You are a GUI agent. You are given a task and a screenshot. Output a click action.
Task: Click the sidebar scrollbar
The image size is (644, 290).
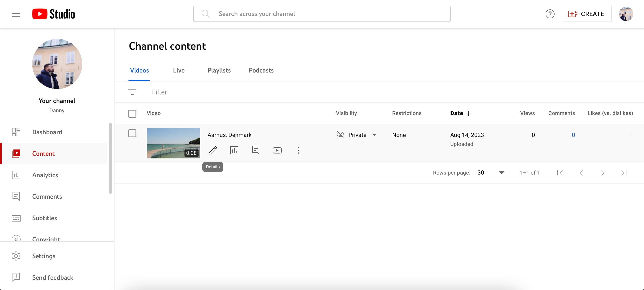(x=110, y=158)
